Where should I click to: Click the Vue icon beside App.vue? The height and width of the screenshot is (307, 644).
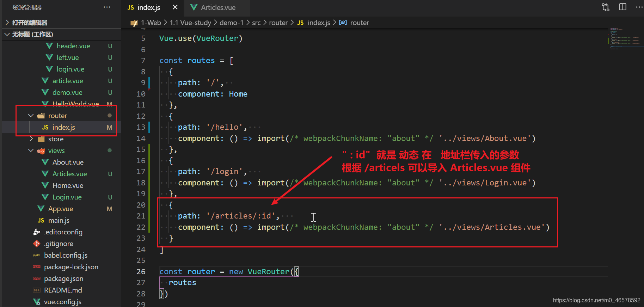tap(41, 209)
